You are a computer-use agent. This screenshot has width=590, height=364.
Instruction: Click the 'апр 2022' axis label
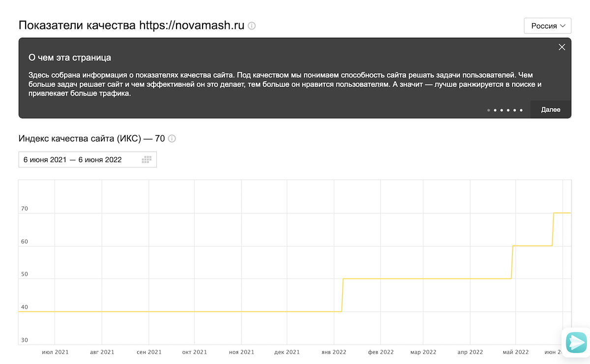coord(470,352)
